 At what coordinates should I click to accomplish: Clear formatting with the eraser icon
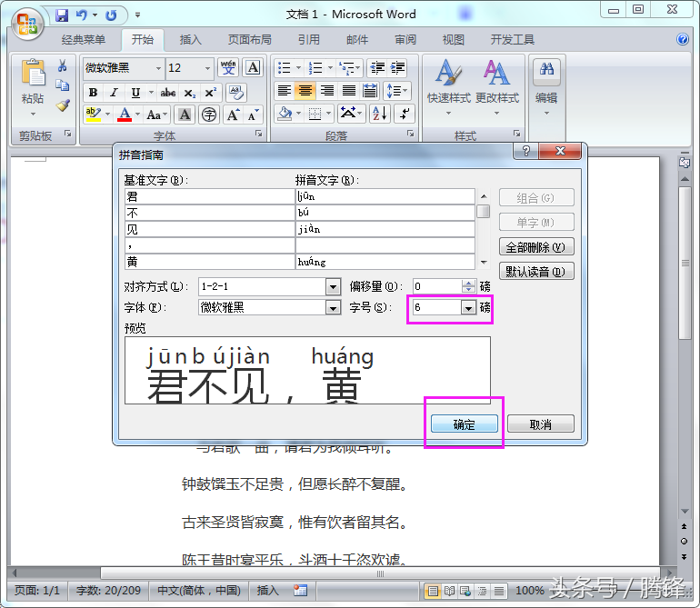click(236, 93)
